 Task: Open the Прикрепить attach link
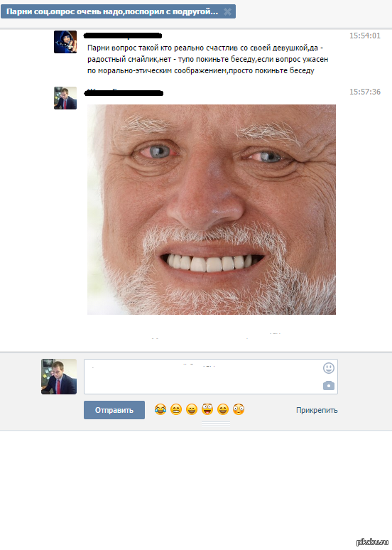coord(317,410)
